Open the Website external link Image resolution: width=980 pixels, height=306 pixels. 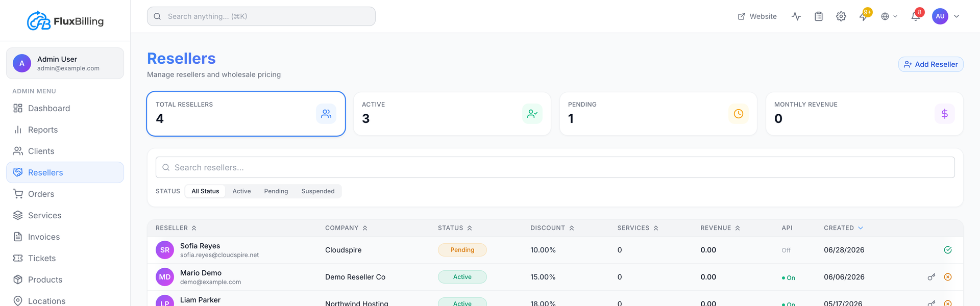tap(757, 16)
